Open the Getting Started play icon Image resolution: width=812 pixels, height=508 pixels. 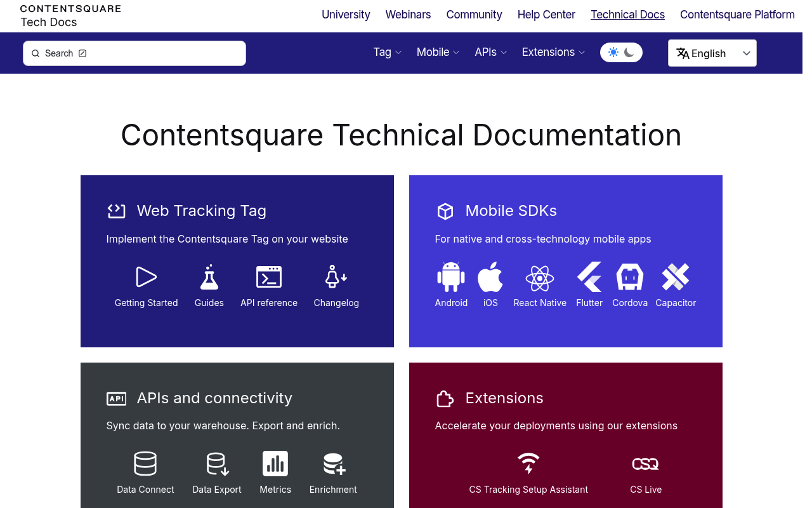146,277
